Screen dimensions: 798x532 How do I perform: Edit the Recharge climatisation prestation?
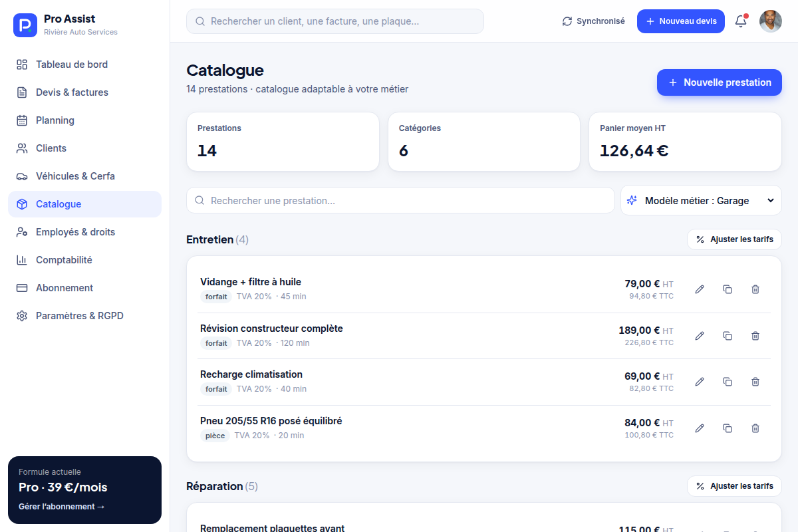tap(700, 382)
